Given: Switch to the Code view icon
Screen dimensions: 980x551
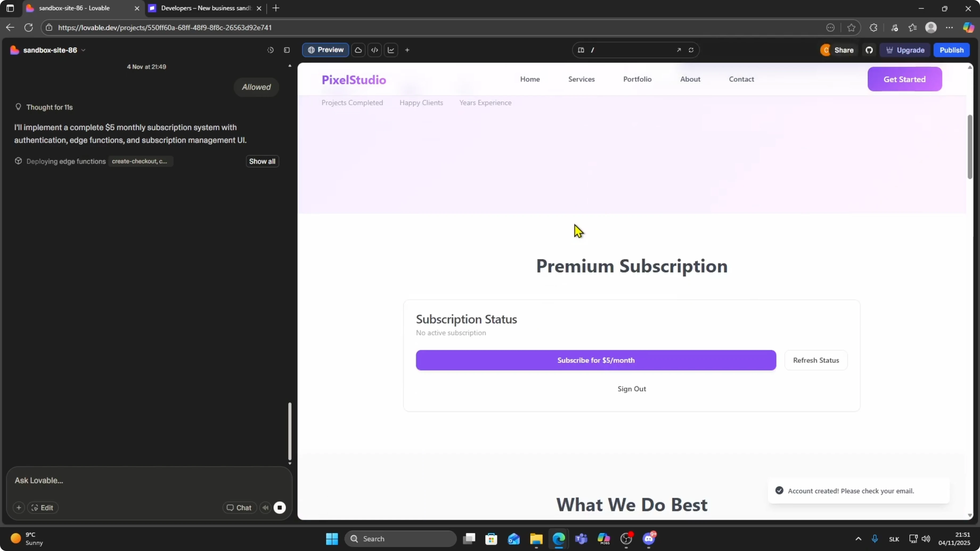Looking at the screenshot, I should click(x=375, y=50).
